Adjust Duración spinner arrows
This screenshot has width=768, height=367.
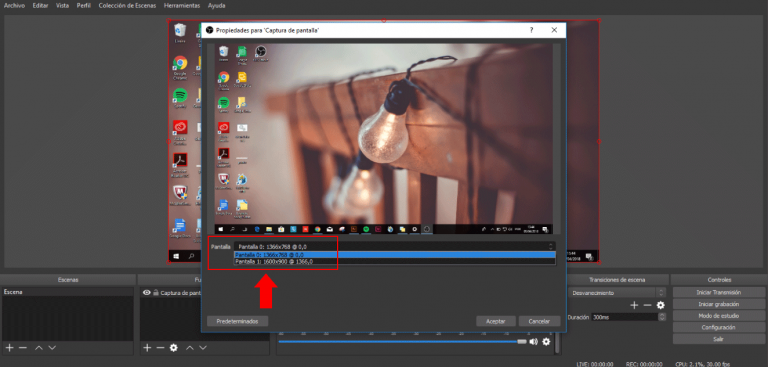pos(661,317)
